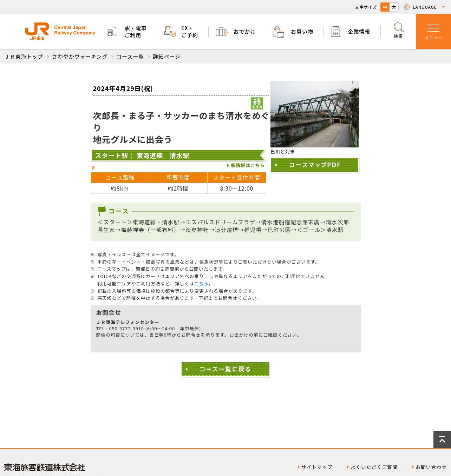Click the こちら link in TOICA note
This screenshot has height=476, width=451.
201,284
